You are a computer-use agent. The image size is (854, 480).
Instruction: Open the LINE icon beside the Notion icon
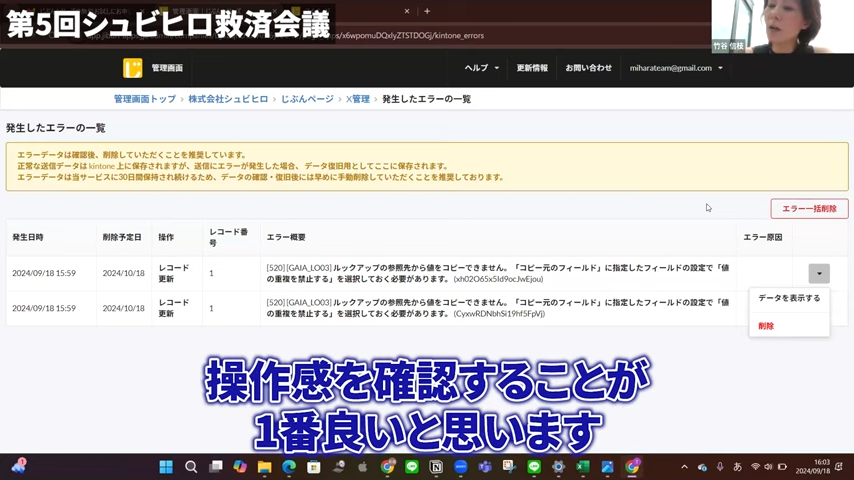(412, 467)
